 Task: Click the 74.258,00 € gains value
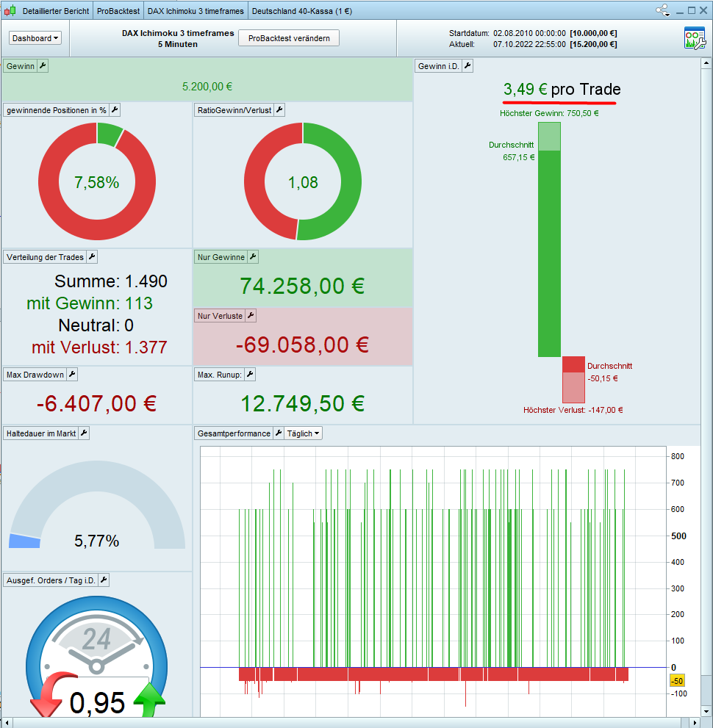pyautogui.click(x=302, y=286)
